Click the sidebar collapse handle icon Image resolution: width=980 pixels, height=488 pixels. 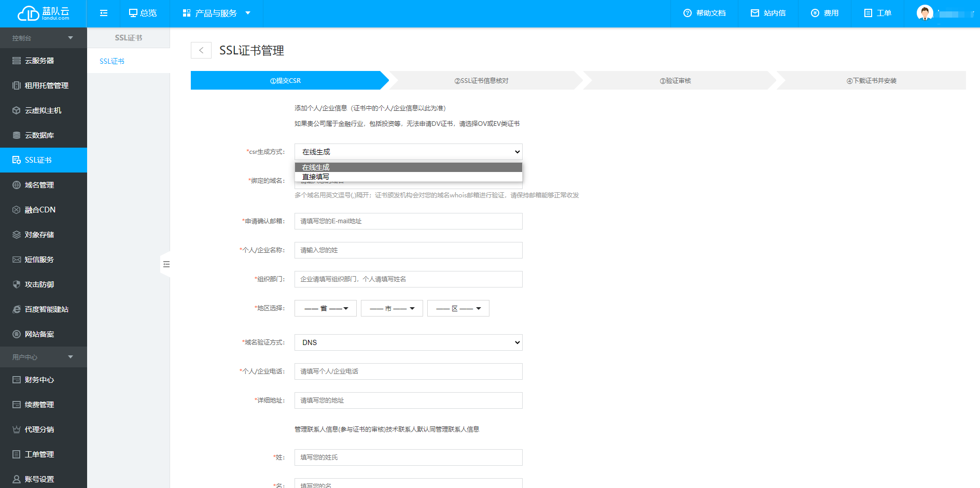(x=166, y=264)
